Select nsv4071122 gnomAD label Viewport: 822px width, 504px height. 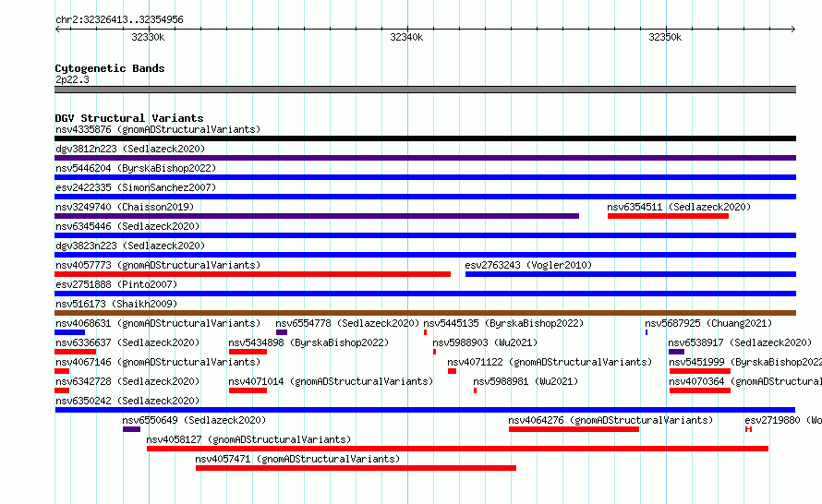pos(550,362)
